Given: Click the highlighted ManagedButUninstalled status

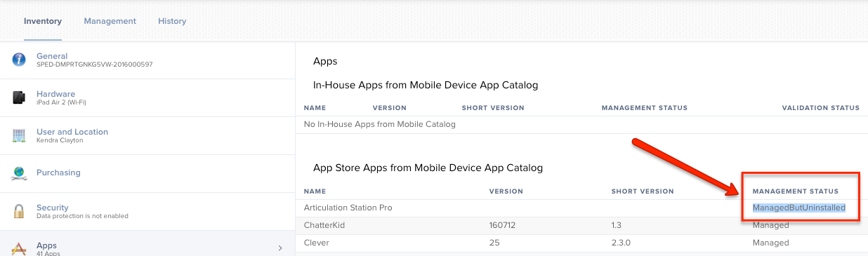Looking at the screenshot, I should [798, 208].
